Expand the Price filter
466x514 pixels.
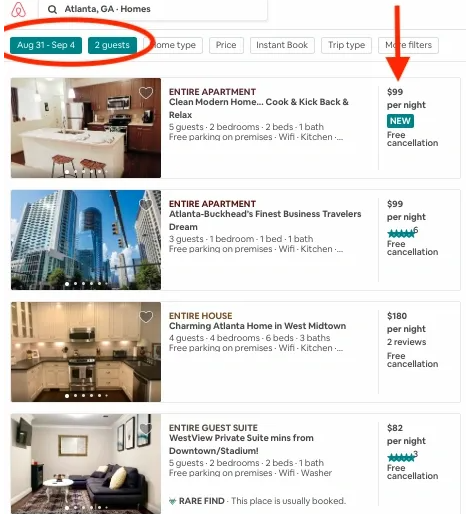click(226, 45)
